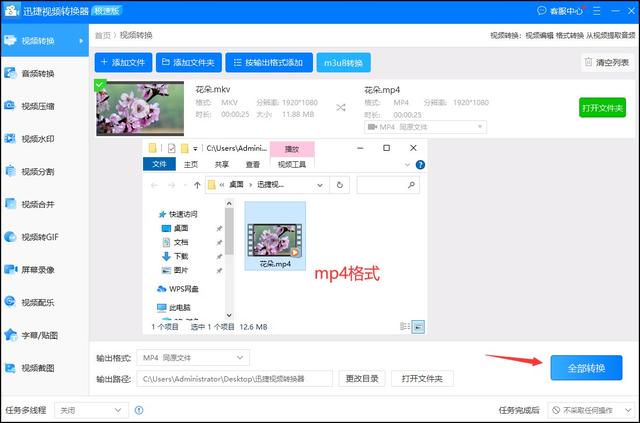Open the 视频工具 tab in Explorer
The height and width of the screenshot is (423, 640).
[292, 164]
